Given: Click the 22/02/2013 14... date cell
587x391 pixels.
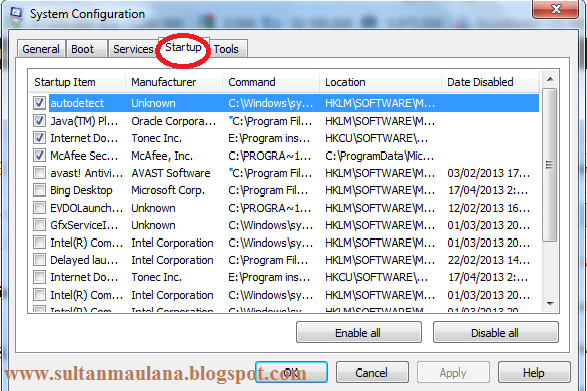Looking at the screenshot, I should coord(489,260).
